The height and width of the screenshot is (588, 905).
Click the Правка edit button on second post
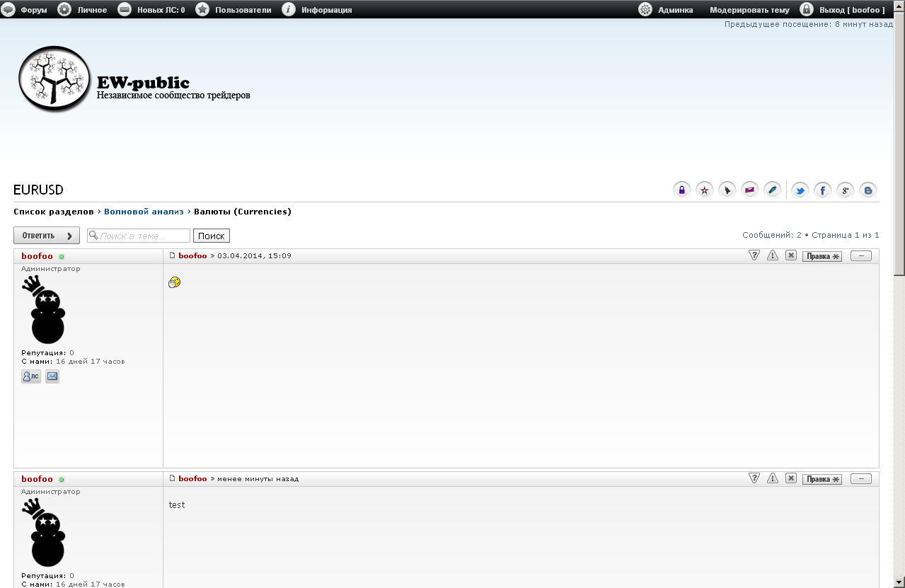822,479
